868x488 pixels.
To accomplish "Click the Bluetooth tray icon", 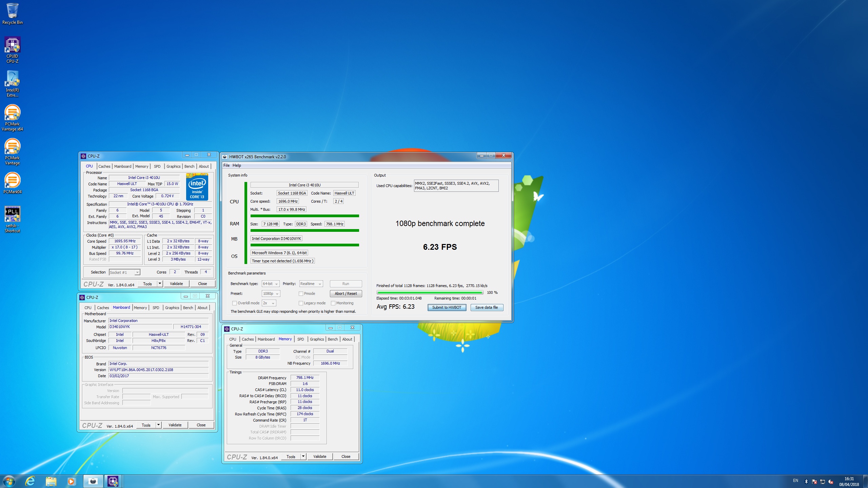I will (806, 481).
